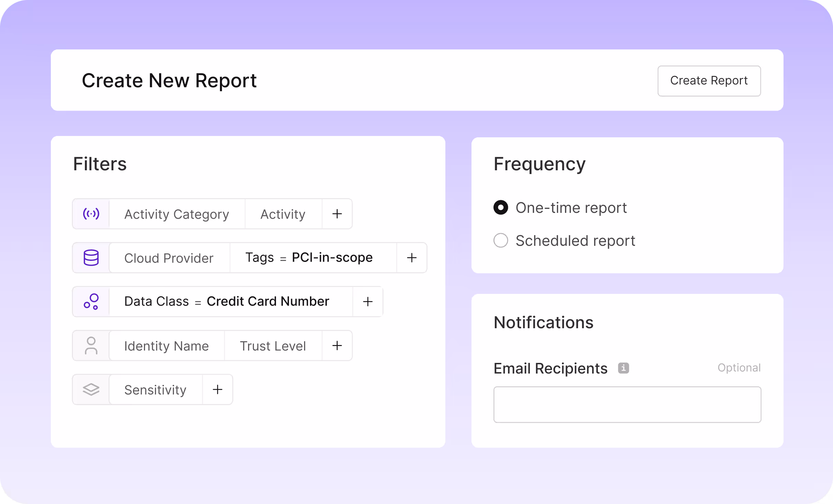The height and width of the screenshot is (504, 833).
Task: Click the data class bubbles icon
Action: [91, 301]
